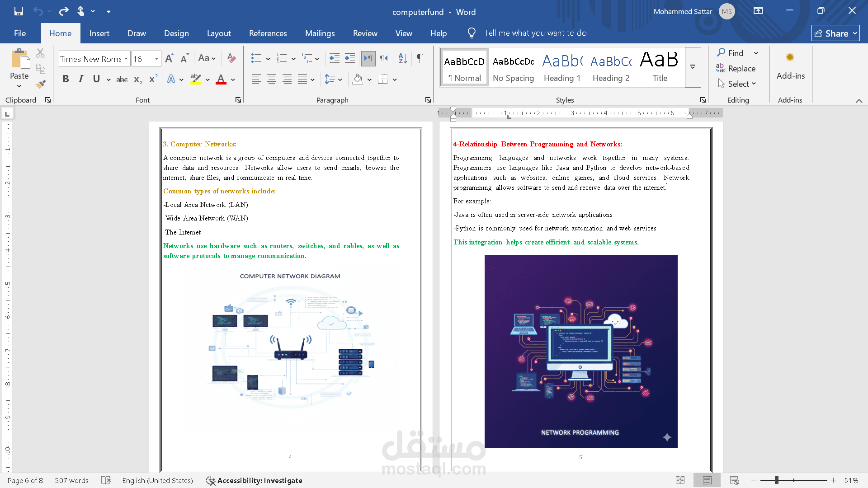Viewport: 868px width, 488px height.
Task: Toggle bold formatting
Action: click(x=66, y=80)
